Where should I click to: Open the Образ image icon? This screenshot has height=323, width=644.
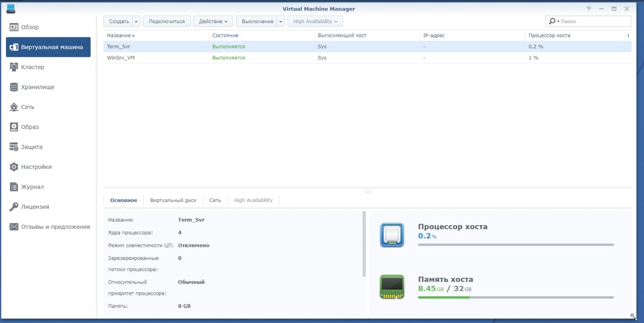pos(14,127)
